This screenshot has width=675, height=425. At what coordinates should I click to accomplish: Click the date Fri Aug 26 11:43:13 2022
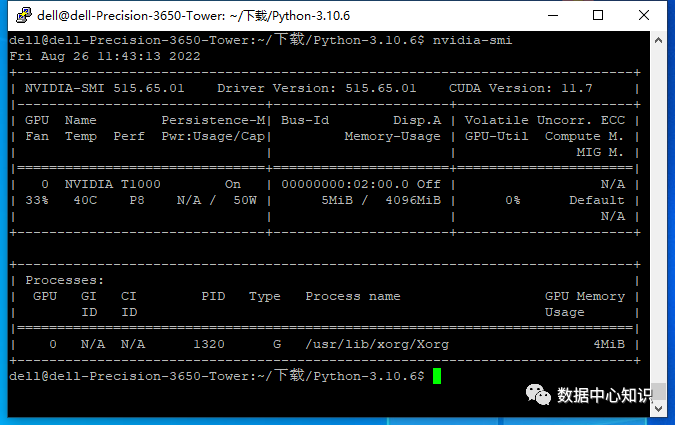[105, 56]
